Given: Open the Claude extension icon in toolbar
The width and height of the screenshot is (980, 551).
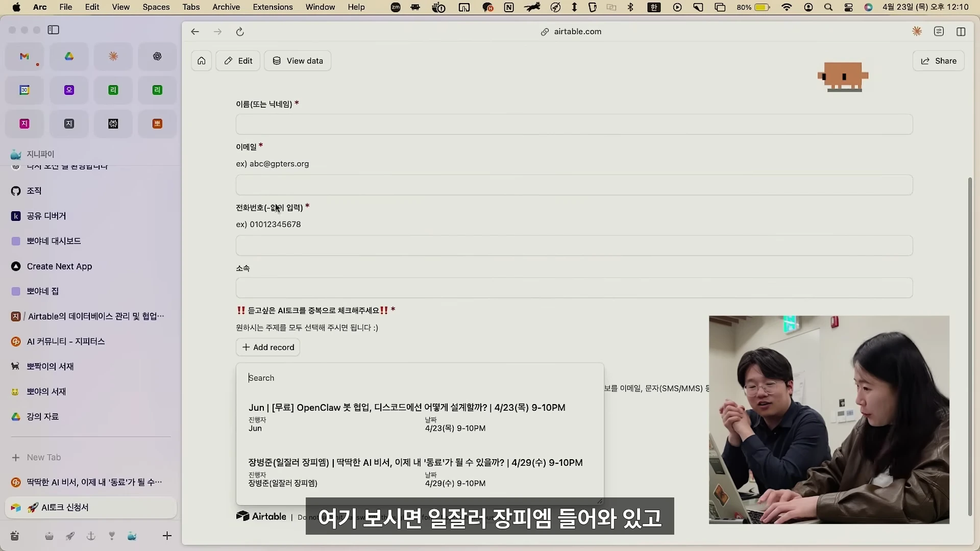Looking at the screenshot, I should pos(917,32).
